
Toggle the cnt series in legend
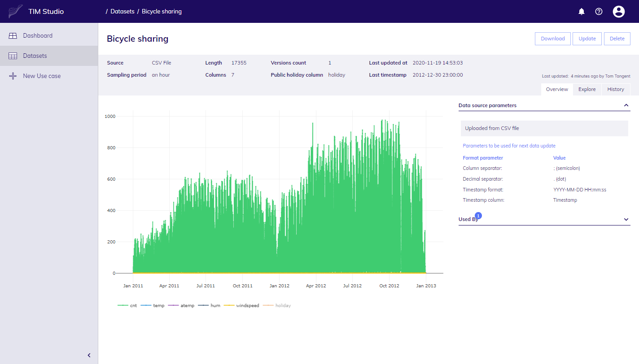(x=127, y=305)
